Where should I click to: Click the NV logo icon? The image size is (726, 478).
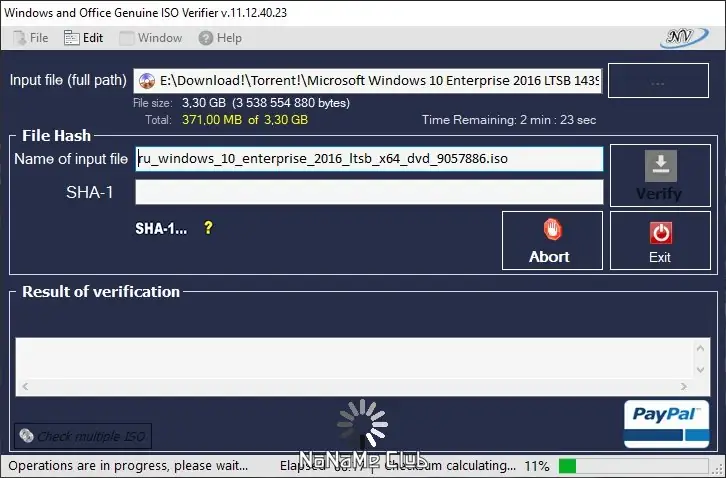pos(684,38)
